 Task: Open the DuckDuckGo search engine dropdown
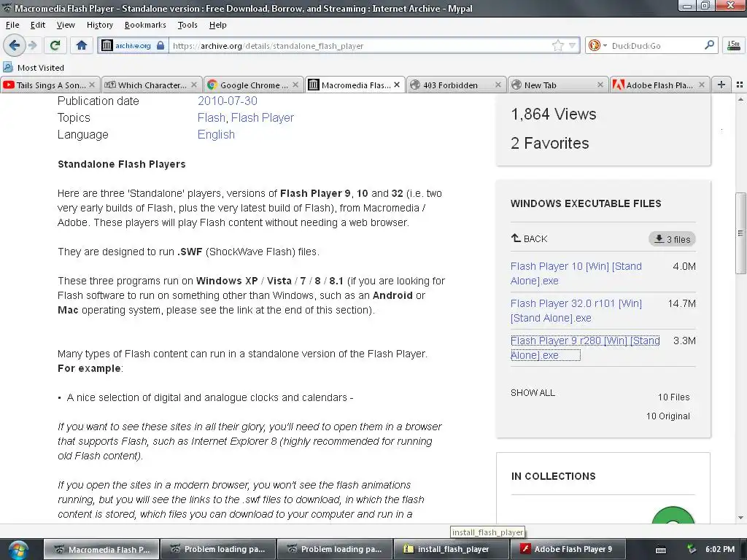tap(597, 46)
